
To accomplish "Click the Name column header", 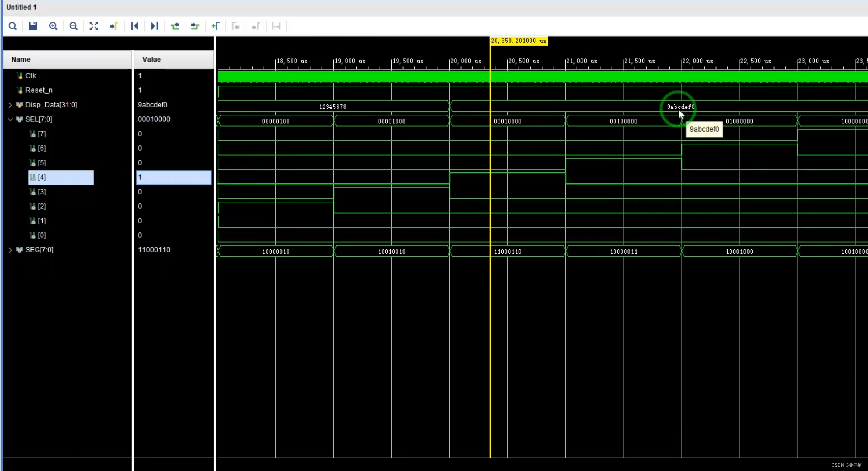I will [67, 59].
